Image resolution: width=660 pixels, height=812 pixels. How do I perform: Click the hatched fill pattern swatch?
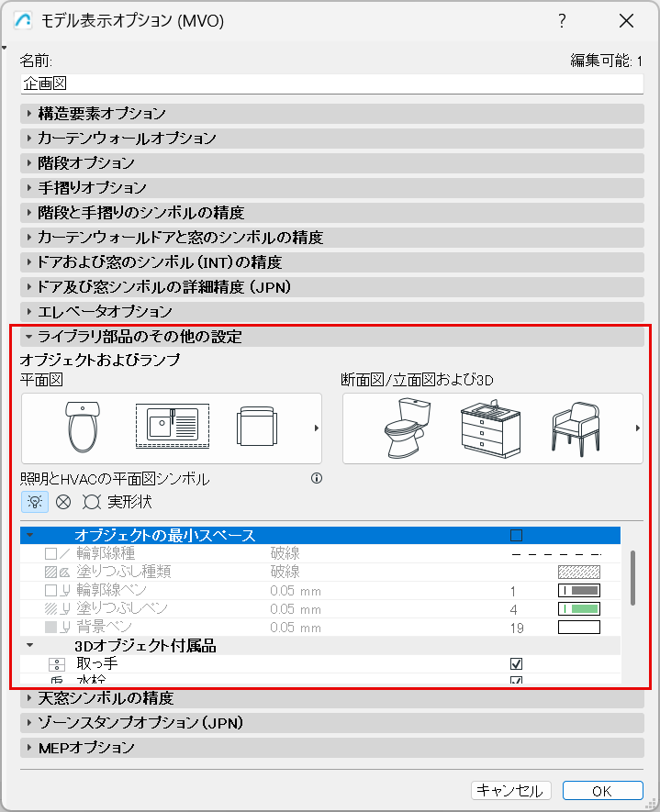pyautogui.click(x=579, y=572)
